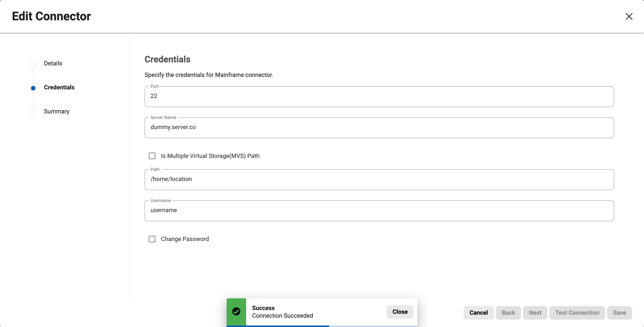
Task: Enable Is Multiple Virtual Storage(MVS) Path checkbox
Action: coord(152,156)
